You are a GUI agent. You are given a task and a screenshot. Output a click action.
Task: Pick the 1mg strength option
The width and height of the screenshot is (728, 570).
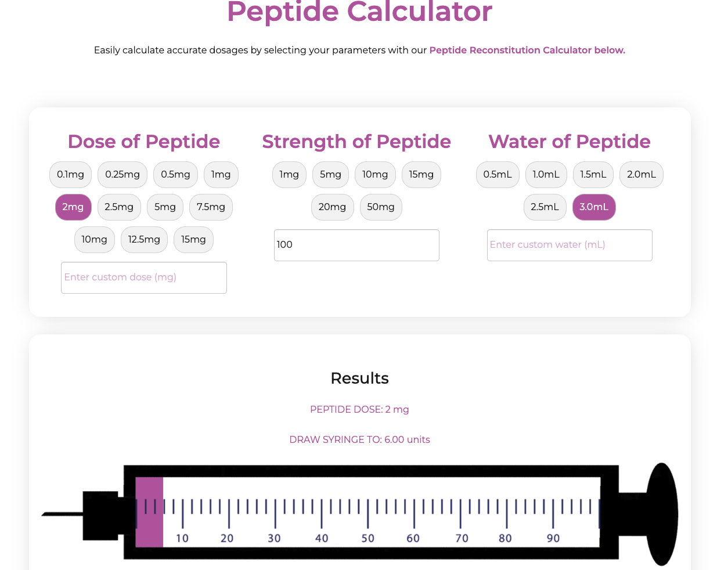point(289,175)
